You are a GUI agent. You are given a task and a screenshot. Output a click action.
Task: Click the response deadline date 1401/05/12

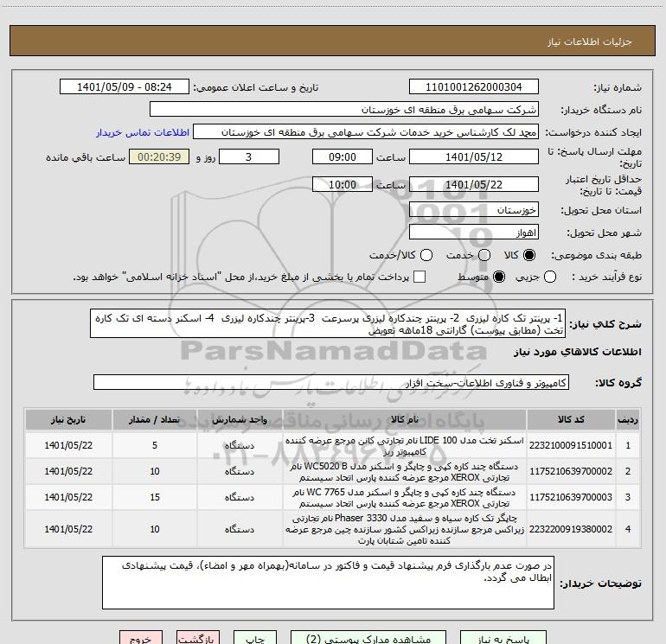click(x=474, y=157)
